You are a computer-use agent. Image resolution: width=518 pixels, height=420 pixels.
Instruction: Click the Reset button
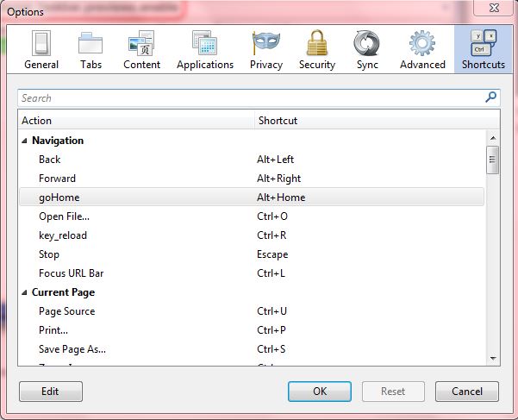pyautogui.click(x=393, y=392)
